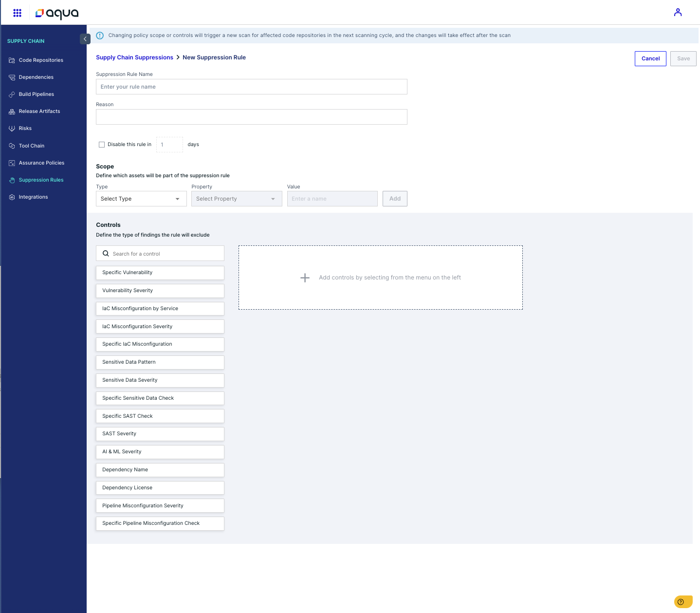
Task: Open the apps grid launcher icon
Action: pos(18,13)
